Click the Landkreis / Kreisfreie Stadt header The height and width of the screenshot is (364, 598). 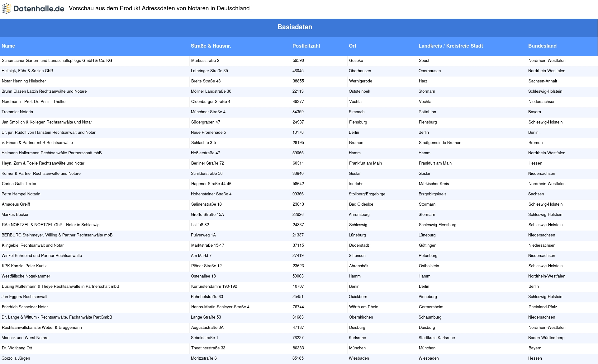click(451, 46)
